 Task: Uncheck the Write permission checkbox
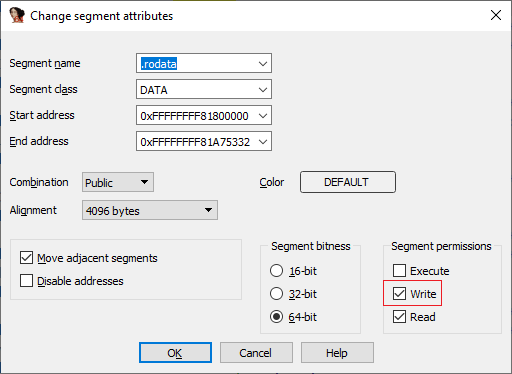coord(399,294)
